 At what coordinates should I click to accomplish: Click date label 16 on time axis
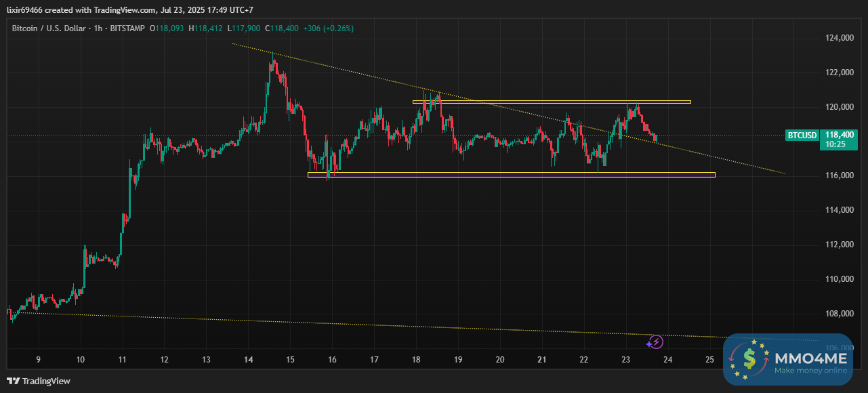click(x=332, y=360)
